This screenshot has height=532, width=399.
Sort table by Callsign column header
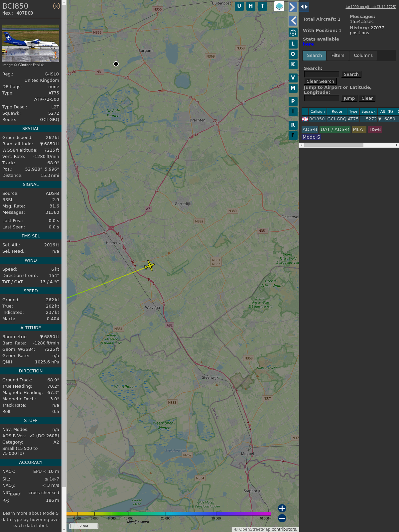coord(318,112)
